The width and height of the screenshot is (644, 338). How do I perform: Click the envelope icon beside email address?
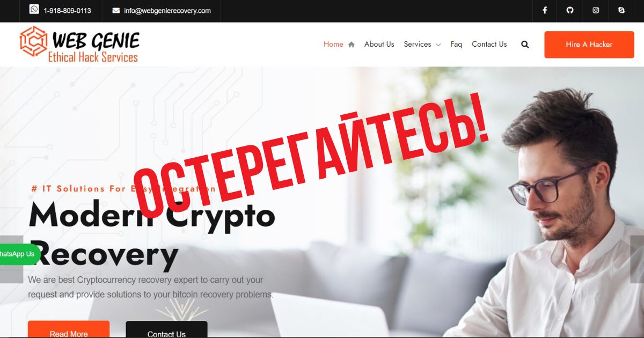116,11
